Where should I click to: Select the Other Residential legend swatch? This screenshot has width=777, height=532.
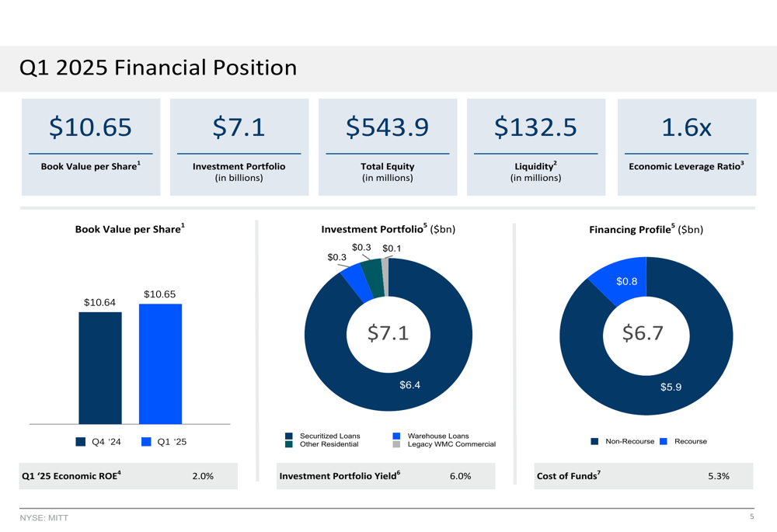coord(289,444)
